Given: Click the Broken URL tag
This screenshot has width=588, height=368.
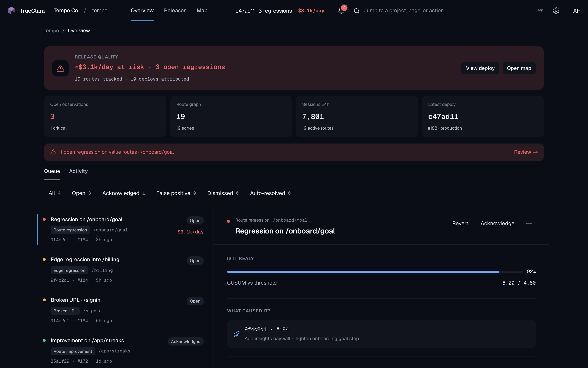Looking at the screenshot, I should click(65, 311).
